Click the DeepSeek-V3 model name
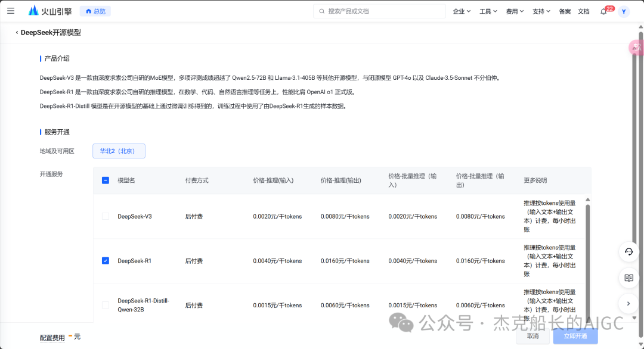Viewport: 644px width, 349px height. [x=135, y=217]
